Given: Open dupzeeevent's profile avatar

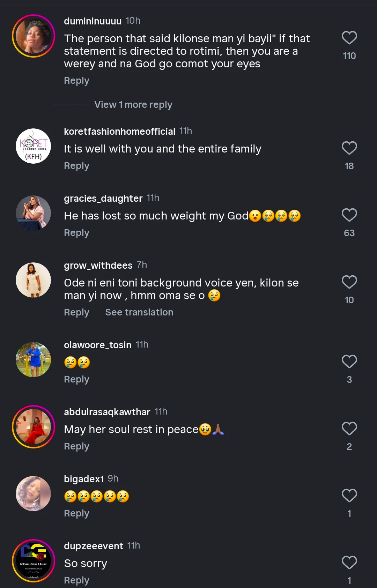Looking at the screenshot, I should click(x=34, y=561).
